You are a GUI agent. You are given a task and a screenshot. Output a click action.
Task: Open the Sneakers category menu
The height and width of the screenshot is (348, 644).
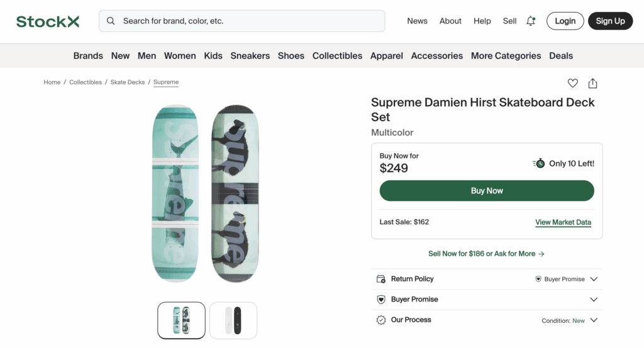[250, 56]
